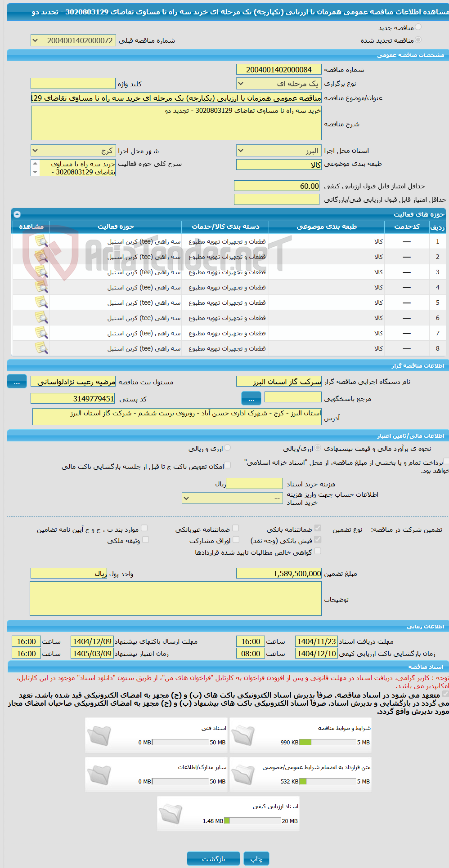Toggle امکان تعویض پاکت ج checkbox

tap(228, 466)
